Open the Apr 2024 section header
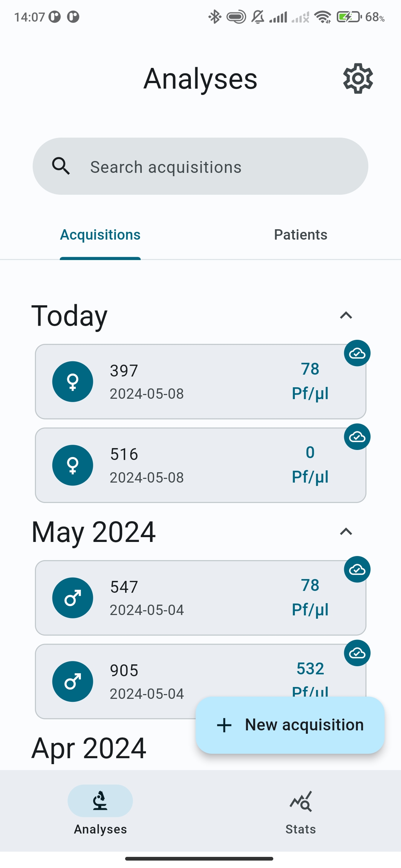 pyautogui.click(x=89, y=749)
